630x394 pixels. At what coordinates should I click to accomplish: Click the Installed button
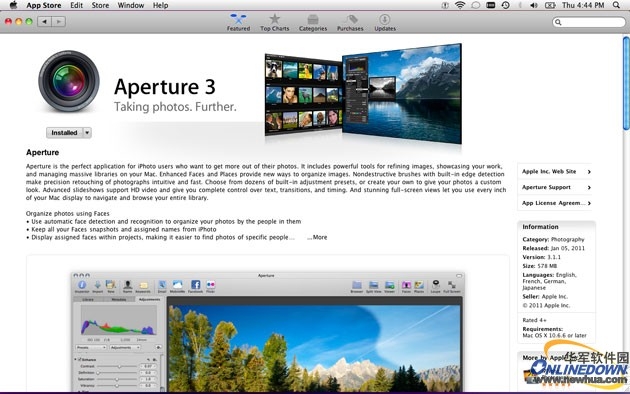click(x=64, y=133)
